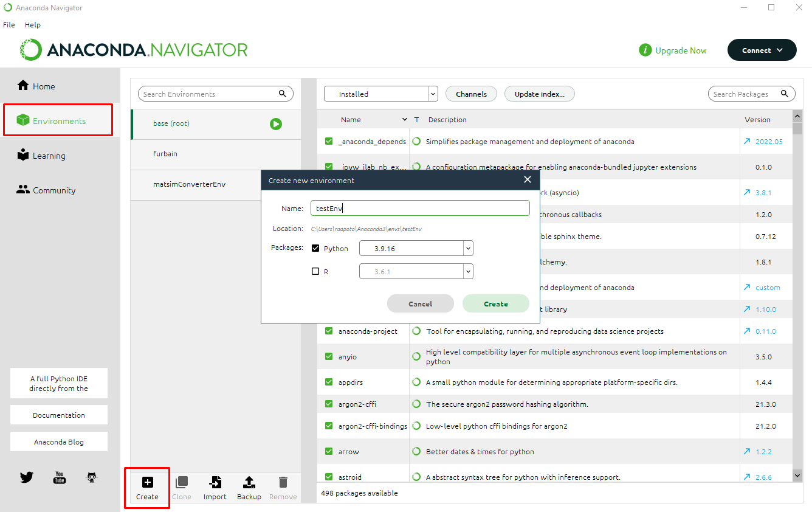Open the Connect dropdown button
The height and width of the screenshot is (512, 812).
point(762,50)
